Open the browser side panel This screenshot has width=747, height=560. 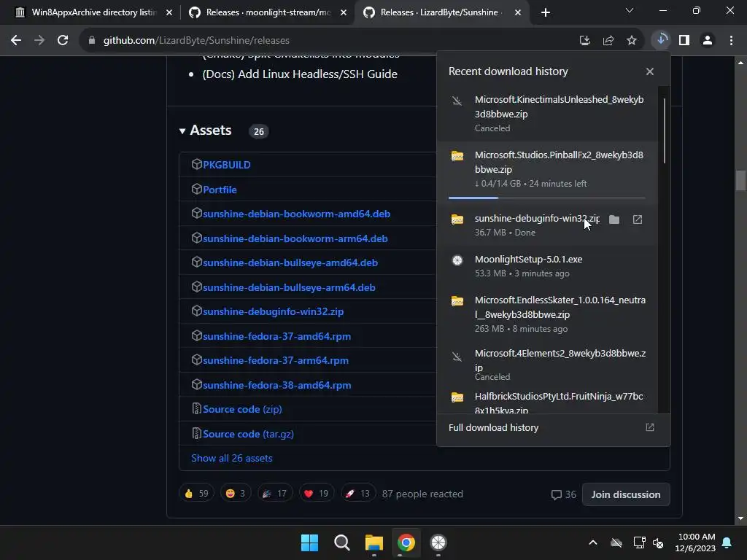click(x=684, y=41)
